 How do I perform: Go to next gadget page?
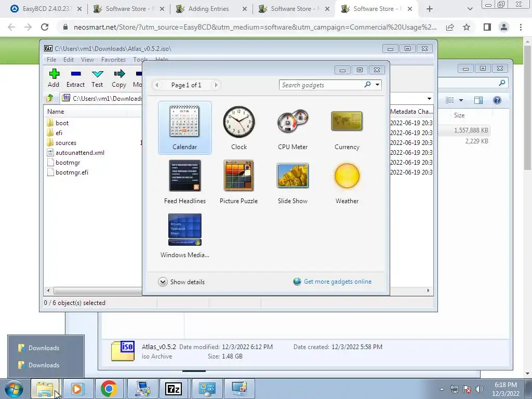(x=216, y=85)
